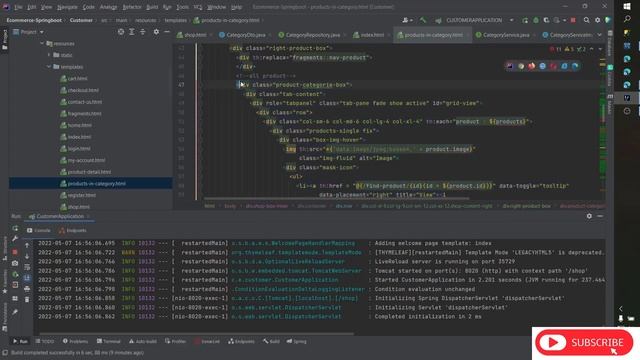Open IDE settings gear in main toolbar

tap(598, 20)
